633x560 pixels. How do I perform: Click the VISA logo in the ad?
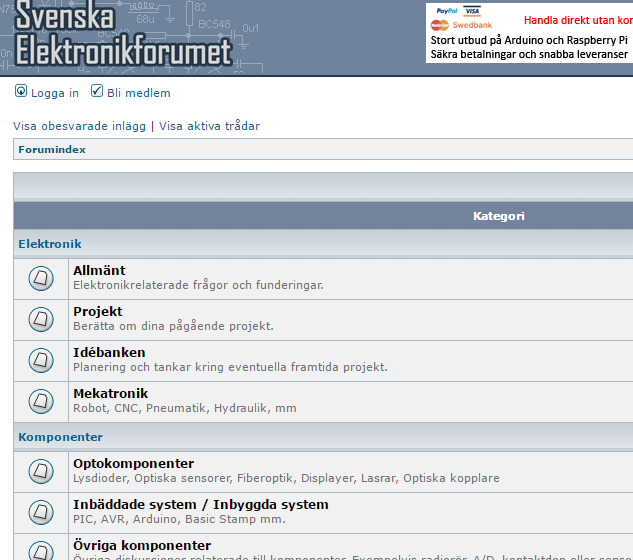pyautogui.click(x=472, y=11)
